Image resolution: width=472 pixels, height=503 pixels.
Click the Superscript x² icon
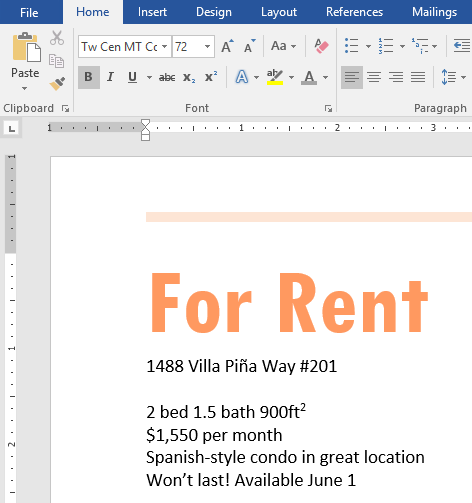(x=211, y=77)
